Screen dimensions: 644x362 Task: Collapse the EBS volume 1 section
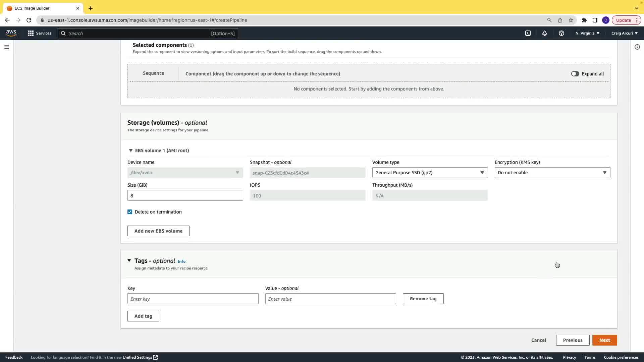(x=131, y=150)
